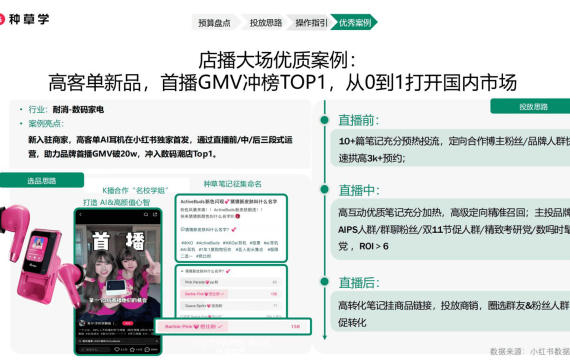Viewport: 570px width, 360px height.
Task: Click the K播合作 "名校学姐" caption
Action: (x=135, y=191)
